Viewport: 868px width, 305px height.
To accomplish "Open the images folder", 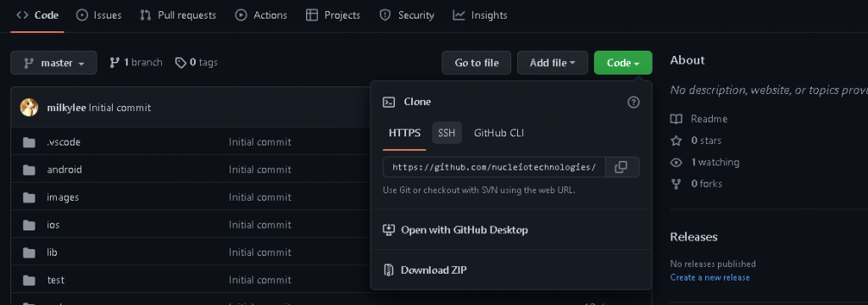I will [63, 197].
